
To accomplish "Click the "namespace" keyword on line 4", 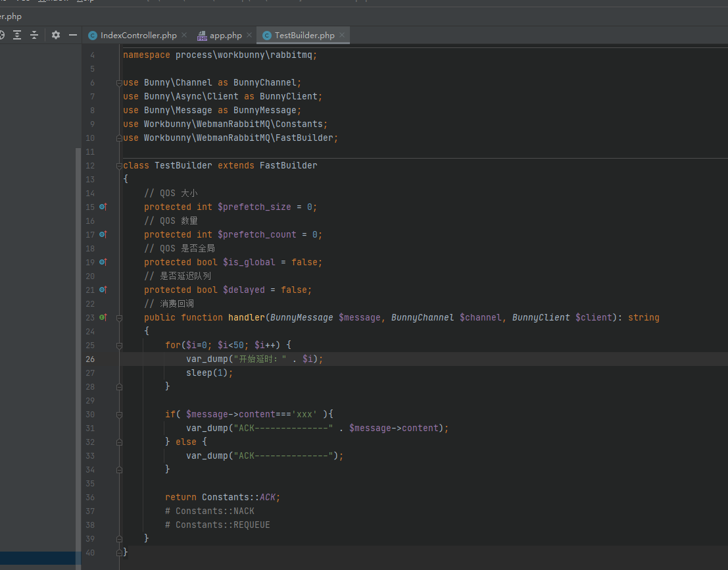I will pos(147,55).
